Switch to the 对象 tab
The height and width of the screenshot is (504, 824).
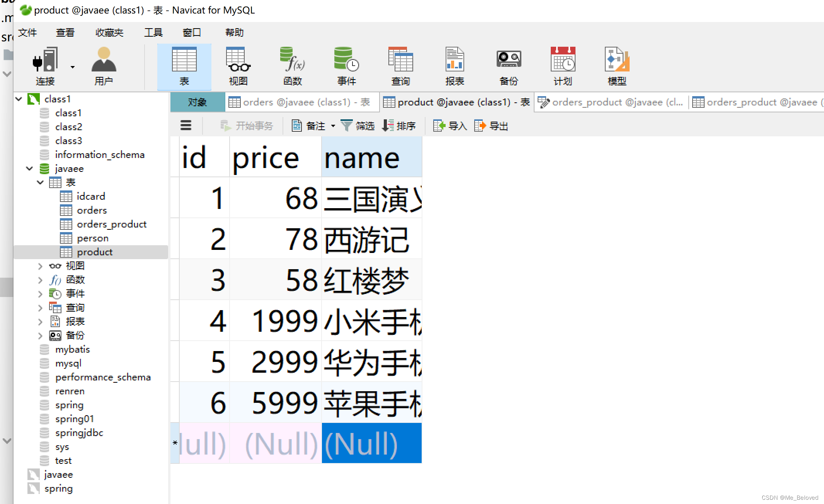coord(197,102)
